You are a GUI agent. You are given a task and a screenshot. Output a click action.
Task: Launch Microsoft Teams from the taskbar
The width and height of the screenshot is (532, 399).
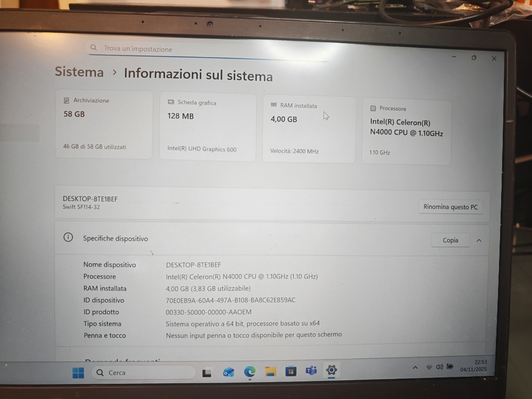click(311, 370)
